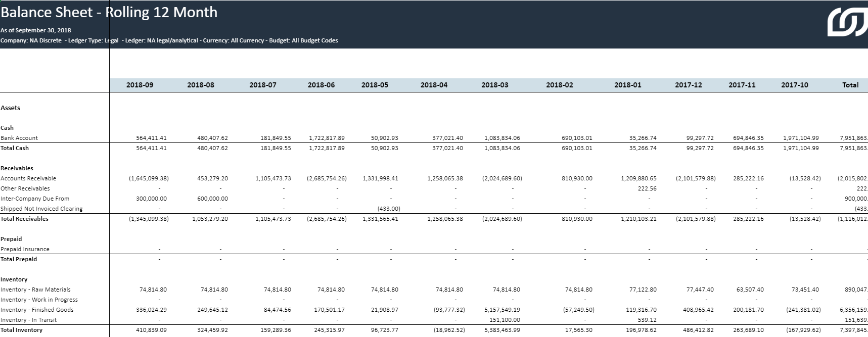The image size is (868, 337).
Task: Select the Receivables group heading
Action: tap(17, 168)
